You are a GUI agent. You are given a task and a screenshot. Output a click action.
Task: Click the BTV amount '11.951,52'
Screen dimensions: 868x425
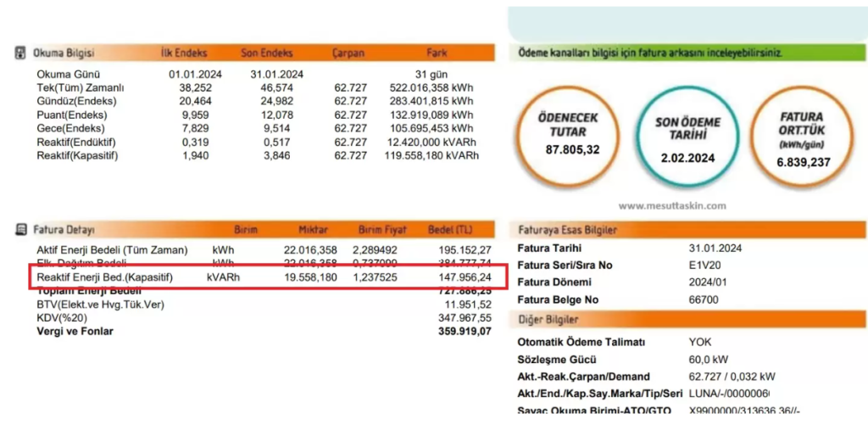coord(468,305)
